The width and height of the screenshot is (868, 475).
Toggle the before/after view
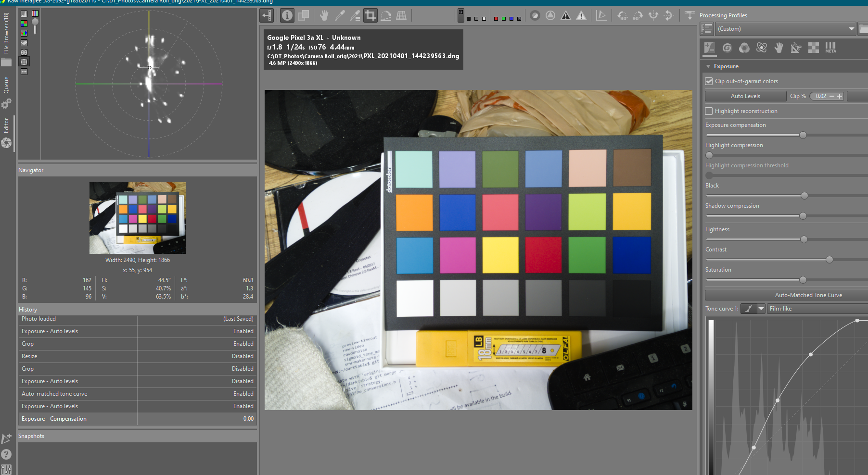[304, 15]
